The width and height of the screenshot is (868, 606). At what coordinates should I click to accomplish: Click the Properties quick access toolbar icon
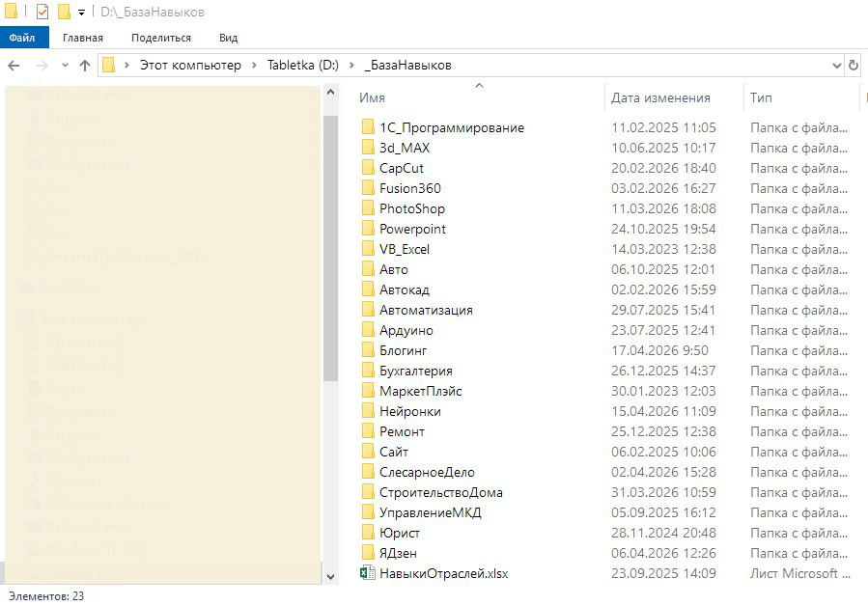42,11
